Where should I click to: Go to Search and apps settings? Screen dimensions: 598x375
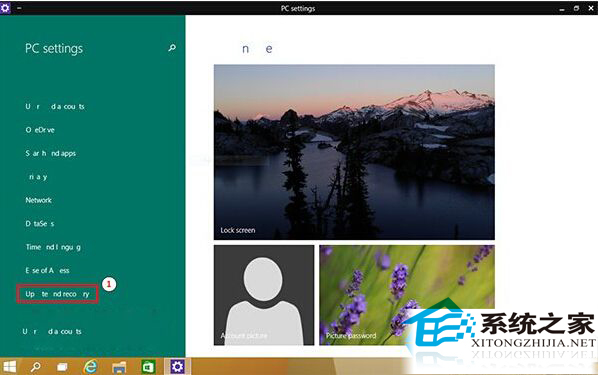pos(51,153)
